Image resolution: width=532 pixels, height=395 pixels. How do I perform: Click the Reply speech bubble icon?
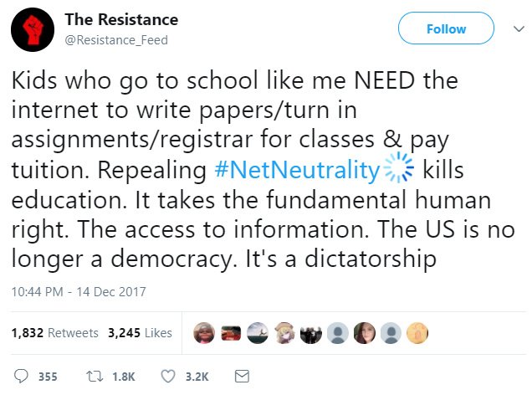coord(23,377)
